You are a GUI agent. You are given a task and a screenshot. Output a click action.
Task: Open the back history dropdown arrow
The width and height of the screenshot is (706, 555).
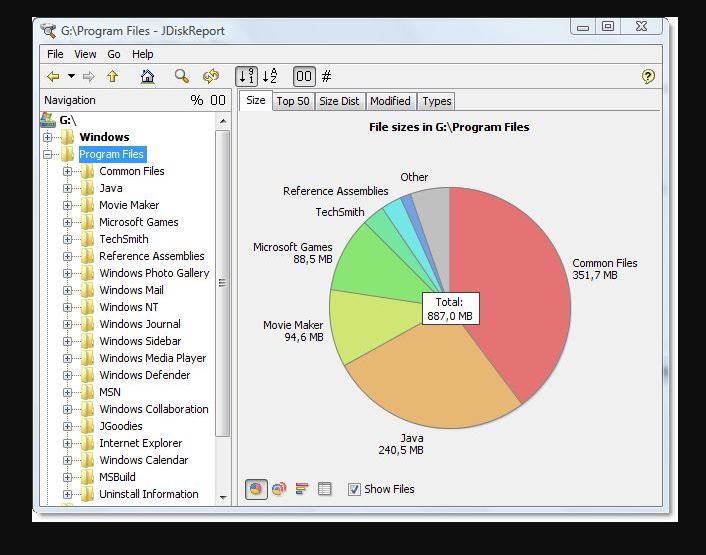tap(72, 76)
